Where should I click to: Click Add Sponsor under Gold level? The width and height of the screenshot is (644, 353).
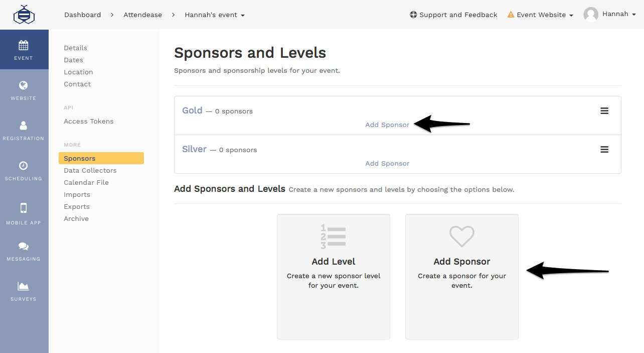click(x=387, y=125)
